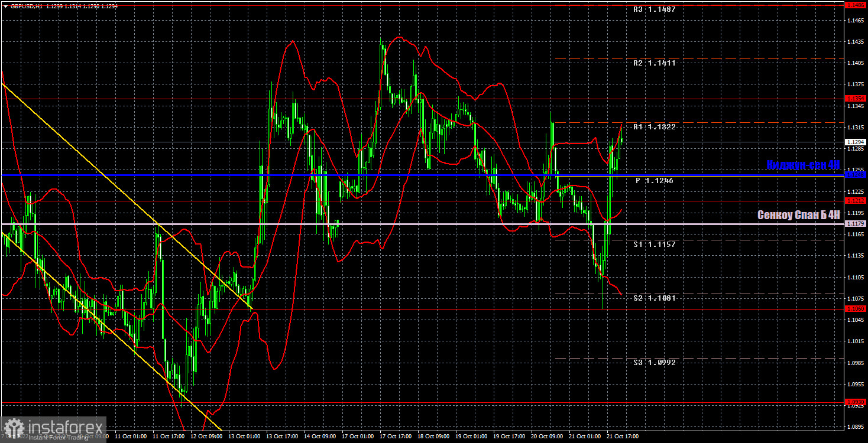Click the 20 Oct 09:00 time label

click(548, 437)
